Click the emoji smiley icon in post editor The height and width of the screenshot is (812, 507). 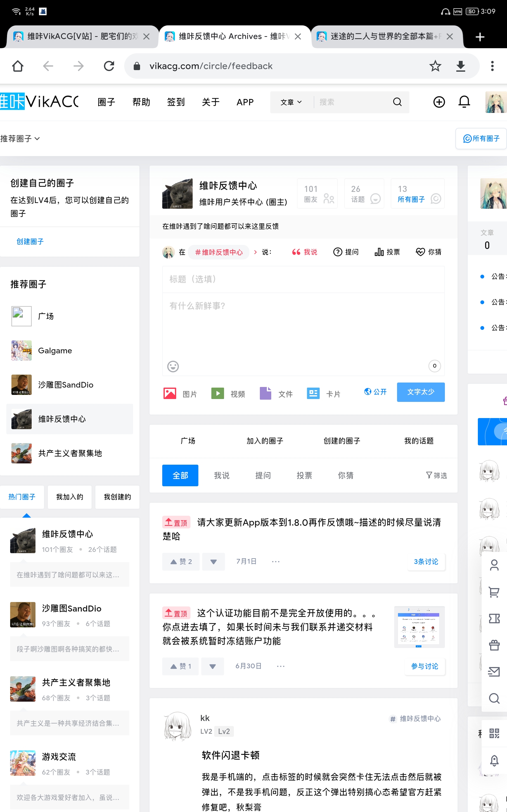173,366
